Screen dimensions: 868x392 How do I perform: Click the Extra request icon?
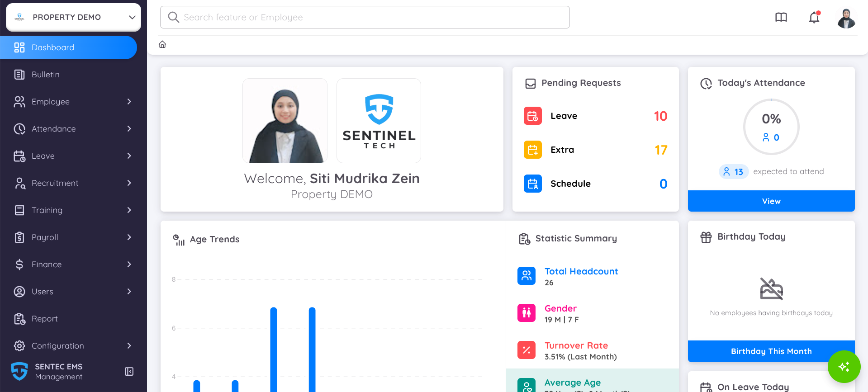[x=532, y=150]
